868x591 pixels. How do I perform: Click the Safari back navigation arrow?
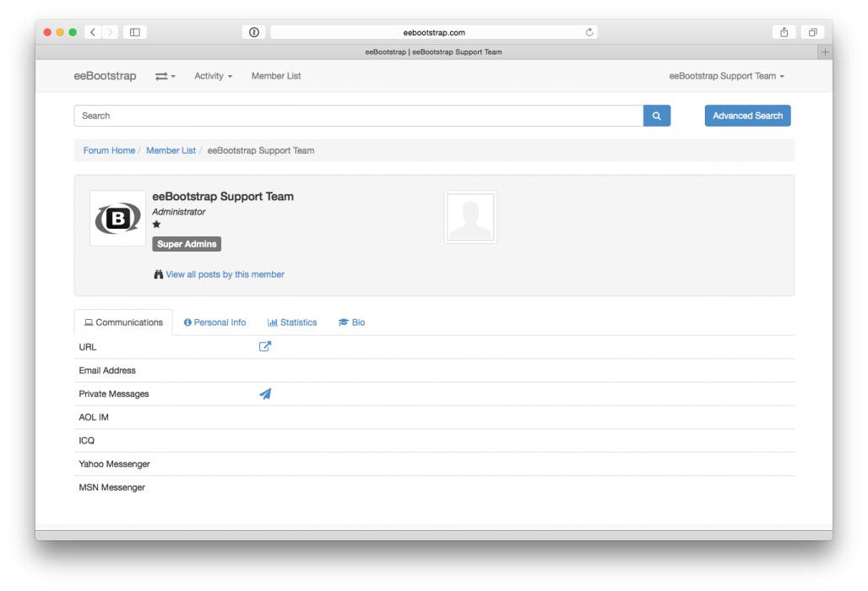click(93, 32)
